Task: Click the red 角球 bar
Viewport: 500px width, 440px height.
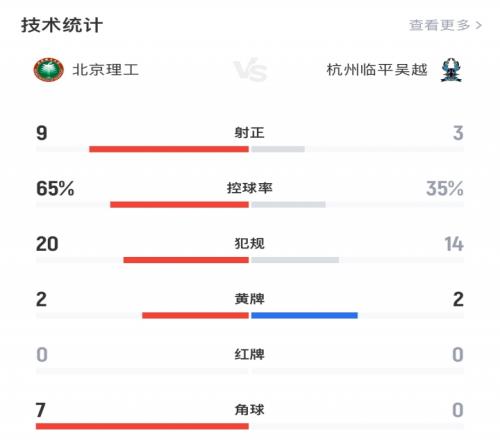Action: click(x=142, y=426)
